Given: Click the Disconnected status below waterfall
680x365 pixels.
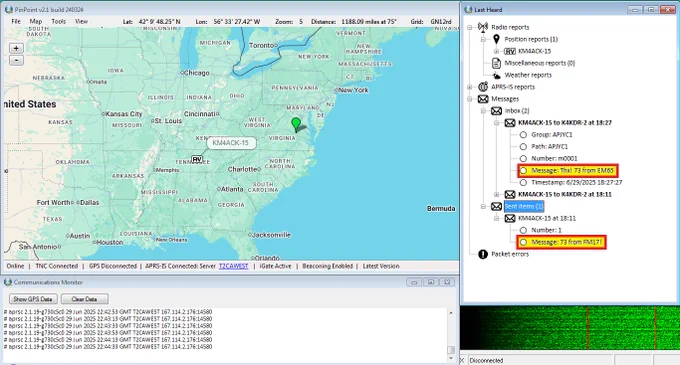Looking at the screenshot, I should [x=486, y=360].
